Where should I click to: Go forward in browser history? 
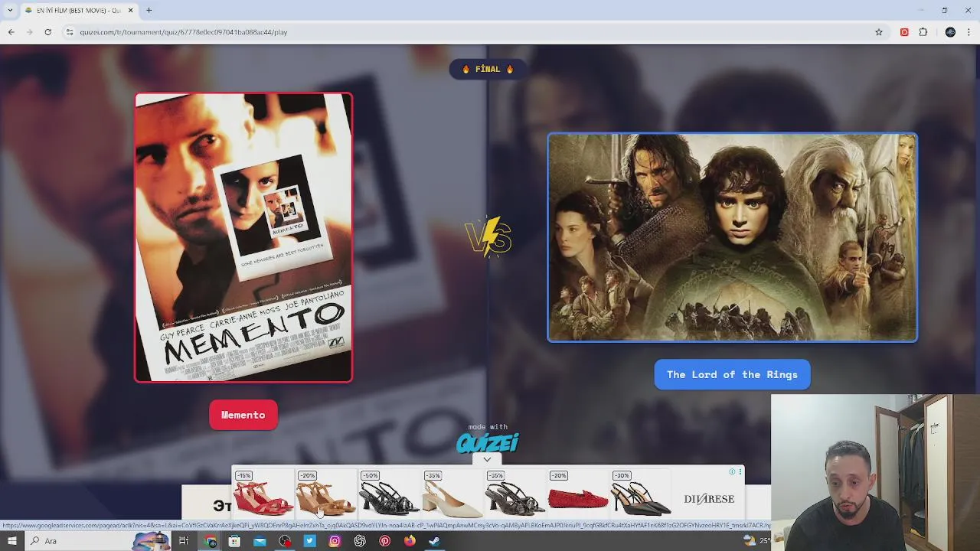[29, 32]
